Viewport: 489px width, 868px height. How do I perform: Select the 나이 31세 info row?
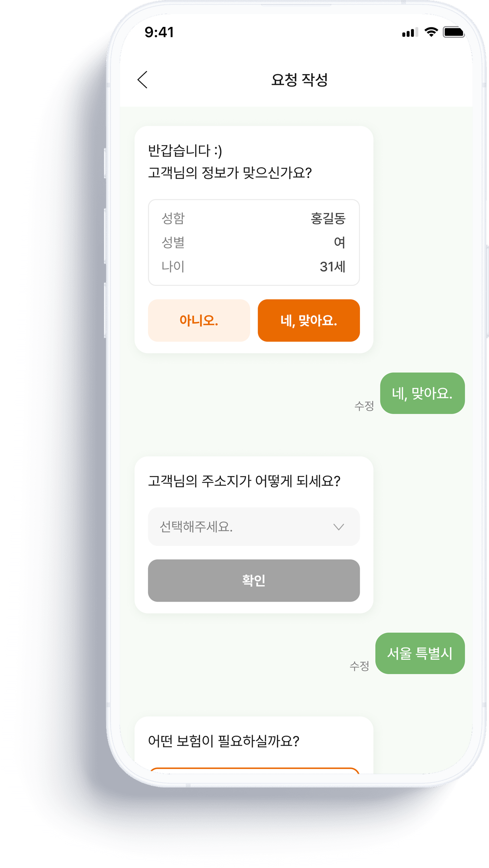(254, 266)
